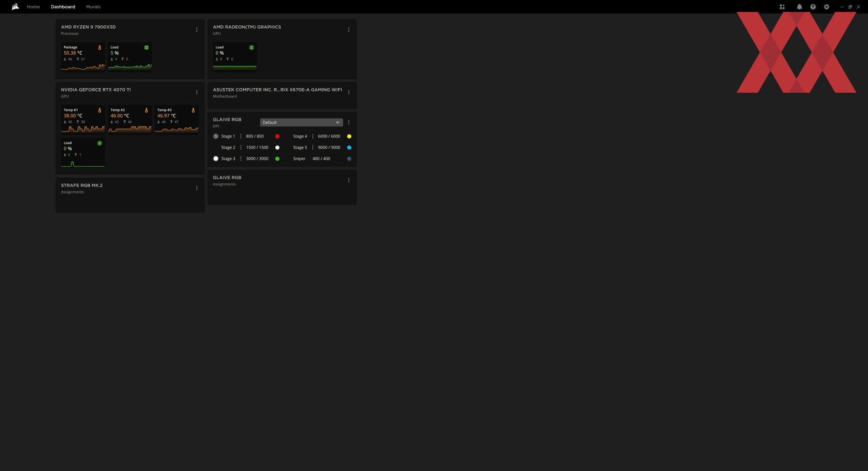Click the NVIDIA GEFORCE RTX 4070 TI title
Viewport: 868px width, 471px height.
96,90
